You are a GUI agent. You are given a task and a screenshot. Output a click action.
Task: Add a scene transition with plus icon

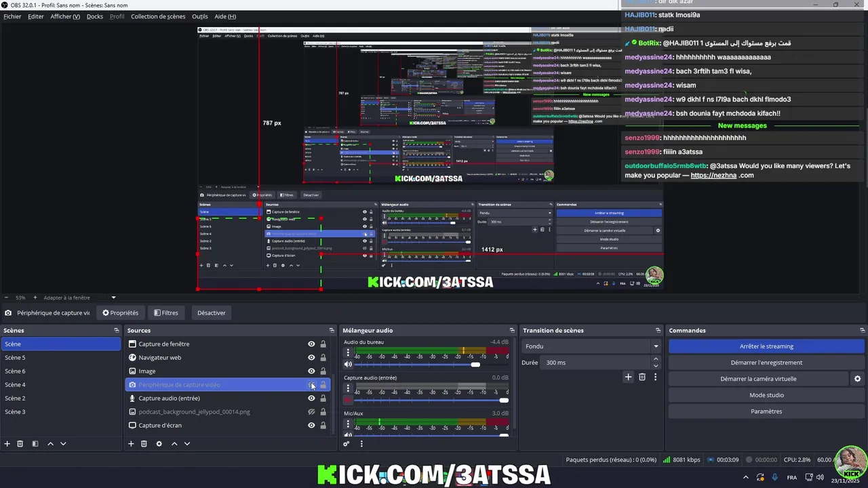628,377
